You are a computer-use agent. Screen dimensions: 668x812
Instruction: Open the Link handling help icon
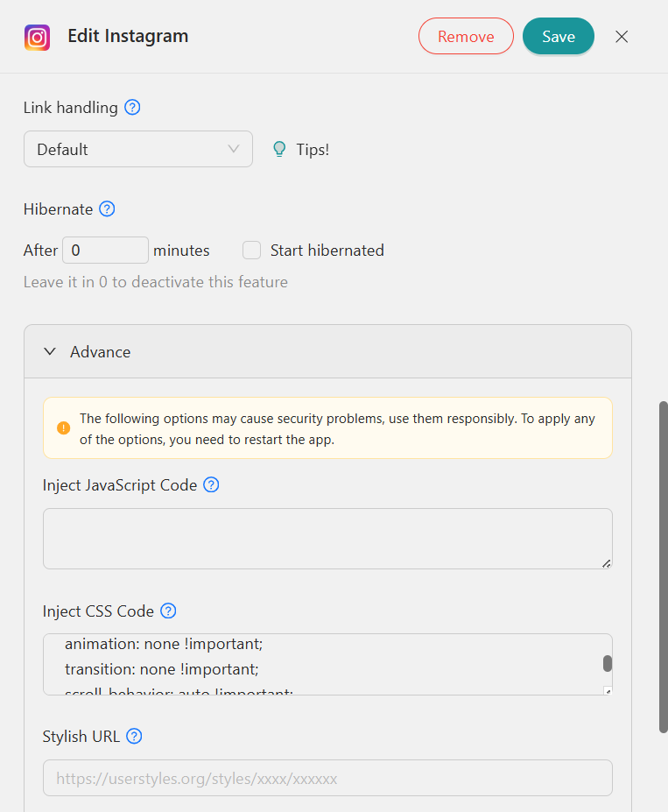(132, 107)
